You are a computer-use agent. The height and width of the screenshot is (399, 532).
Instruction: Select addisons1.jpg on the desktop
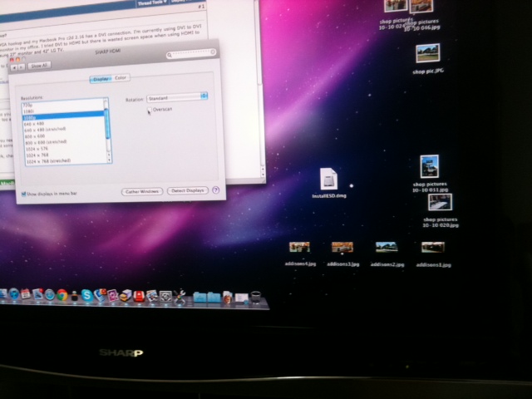click(x=433, y=254)
